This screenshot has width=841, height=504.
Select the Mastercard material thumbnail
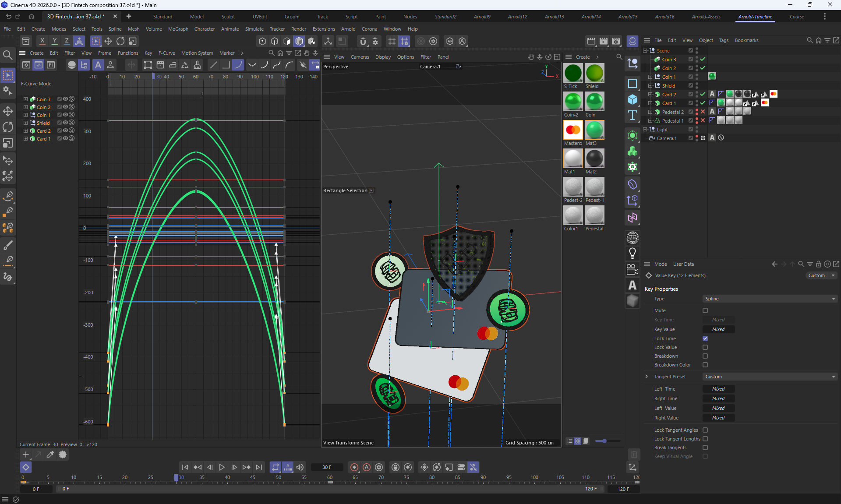pyautogui.click(x=573, y=130)
